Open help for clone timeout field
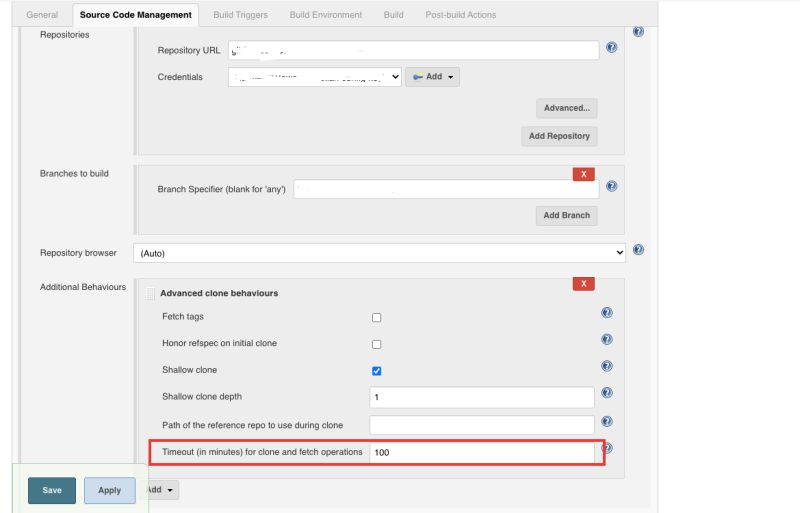Screen dimensions: 800x513 (x=607, y=448)
